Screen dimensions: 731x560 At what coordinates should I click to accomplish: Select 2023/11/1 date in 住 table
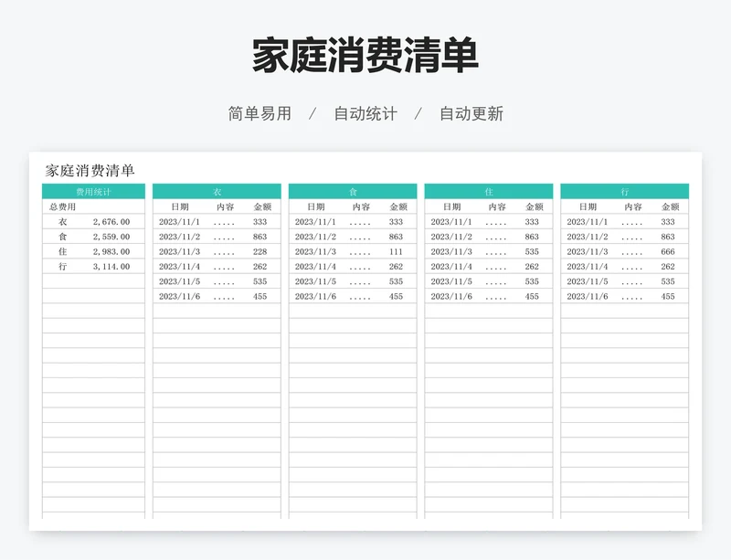pyautogui.click(x=451, y=222)
